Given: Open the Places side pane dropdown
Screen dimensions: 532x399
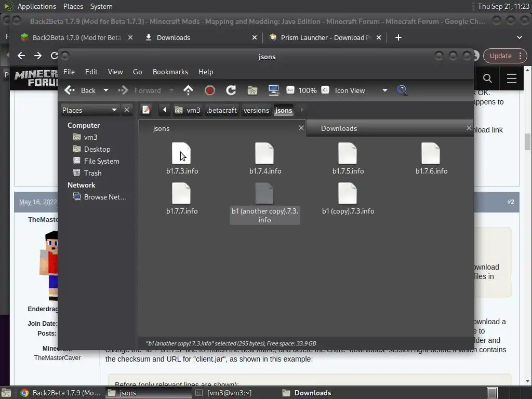Looking at the screenshot, I should [x=89, y=110].
